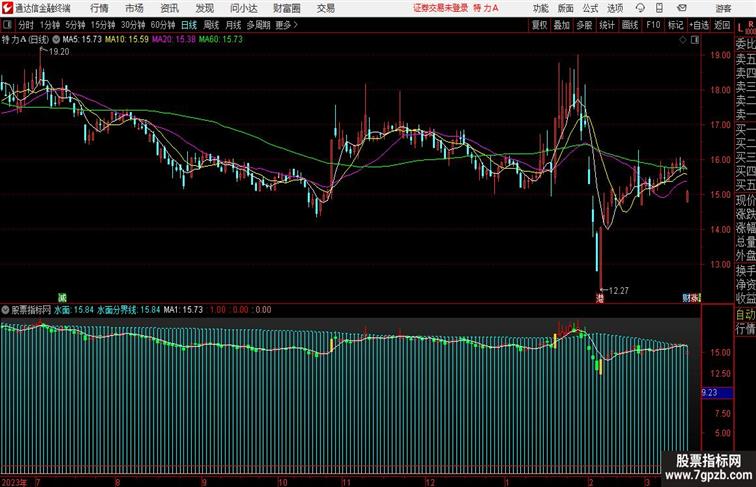This screenshot has height=487, width=756.
Task: Click the MA5: 15.73 value label
Action: 82,40
